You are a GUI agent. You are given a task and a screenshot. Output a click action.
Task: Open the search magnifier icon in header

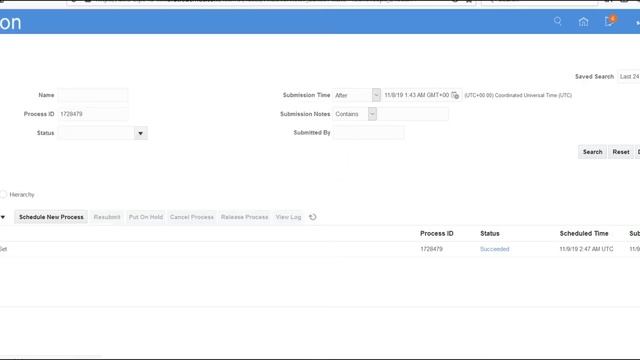pos(558,21)
